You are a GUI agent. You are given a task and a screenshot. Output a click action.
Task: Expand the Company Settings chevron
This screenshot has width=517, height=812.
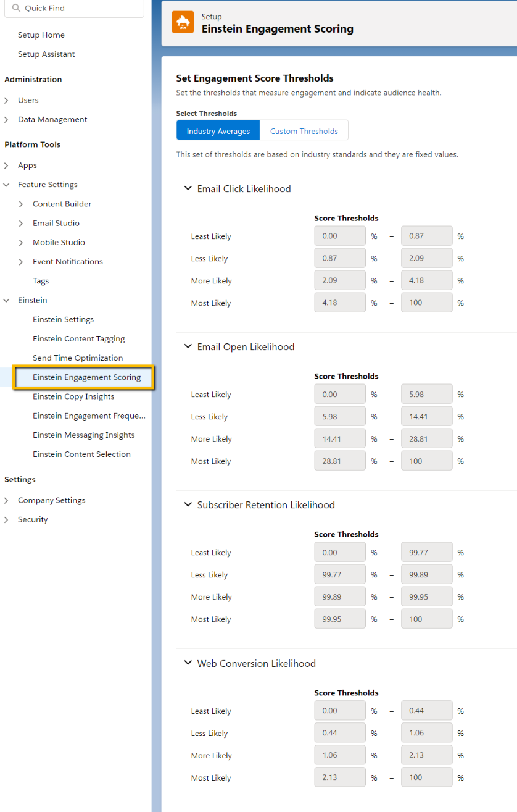(6, 500)
